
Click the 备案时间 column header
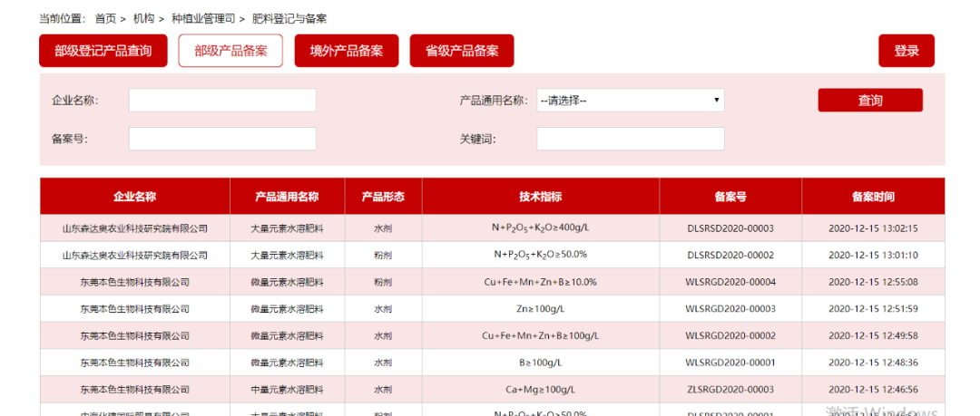(872, 197)
